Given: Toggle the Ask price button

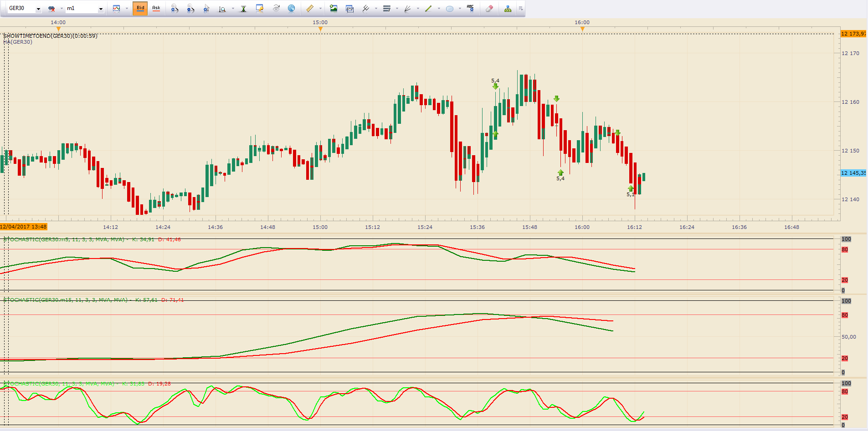Looking at the screenshot, I should coord(156,8).
